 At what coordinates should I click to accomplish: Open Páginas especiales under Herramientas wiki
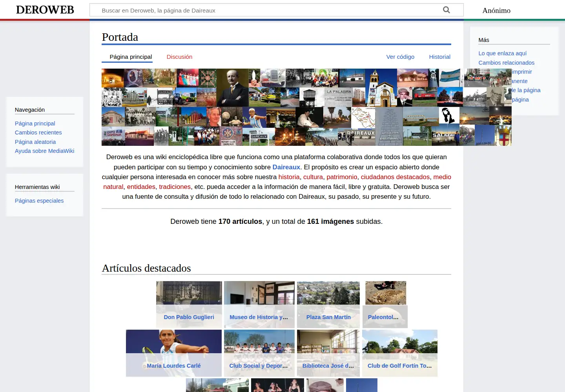coord(39,201)
